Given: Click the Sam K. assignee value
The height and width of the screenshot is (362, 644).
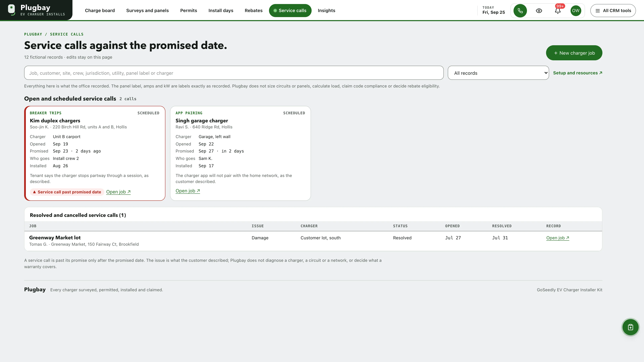Looking at the screenshot, I should click(x=205, y=158).
